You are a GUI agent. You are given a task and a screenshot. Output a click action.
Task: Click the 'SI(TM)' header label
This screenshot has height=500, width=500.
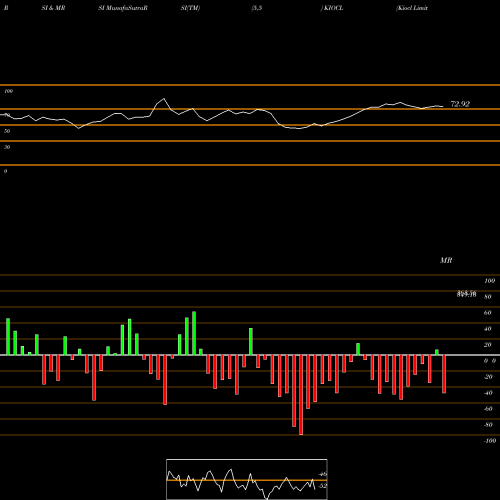(190, 8)
